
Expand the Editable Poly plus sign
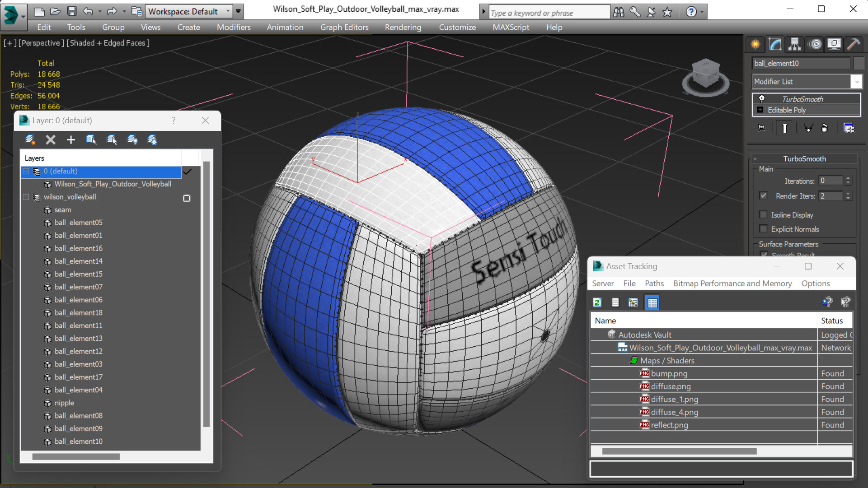click(760, 110)
